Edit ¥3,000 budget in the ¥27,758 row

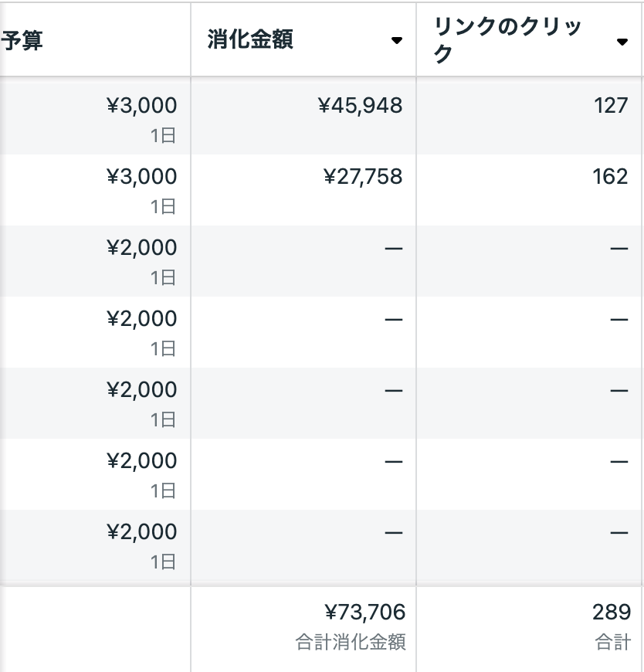pyautogui.click(x=141, y=176)
